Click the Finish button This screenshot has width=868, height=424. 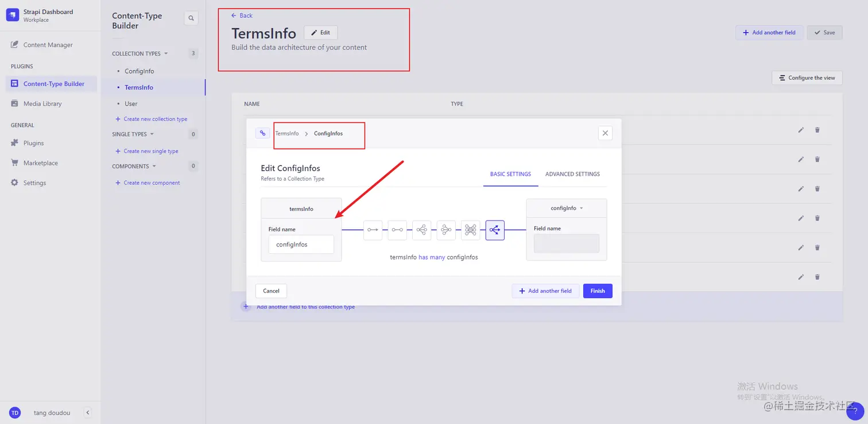598,291
